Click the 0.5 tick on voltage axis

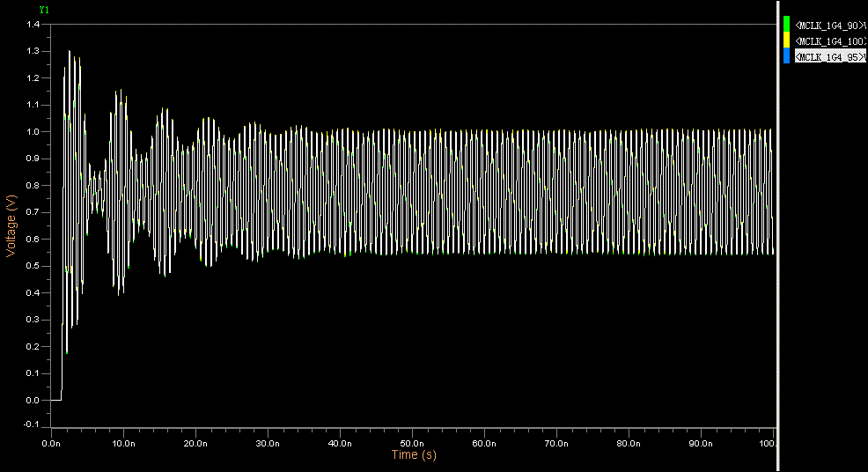[x=33, y=266]
